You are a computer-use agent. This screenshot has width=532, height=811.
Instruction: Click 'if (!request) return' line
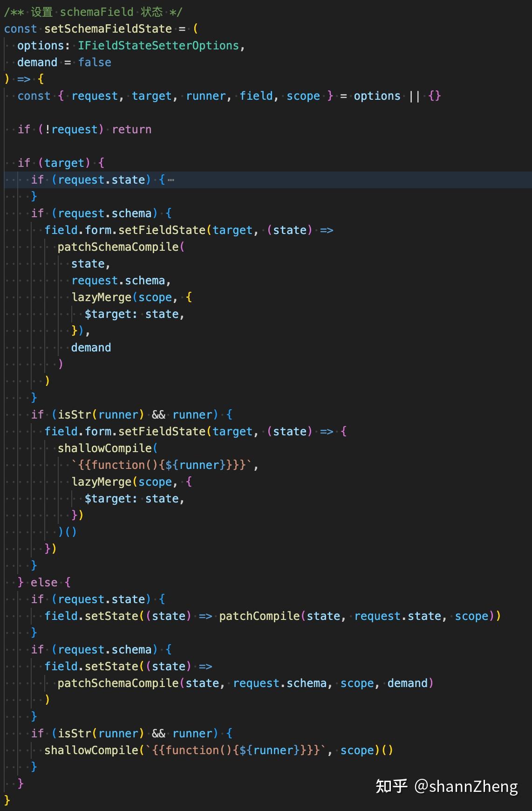tap(84, 130)
